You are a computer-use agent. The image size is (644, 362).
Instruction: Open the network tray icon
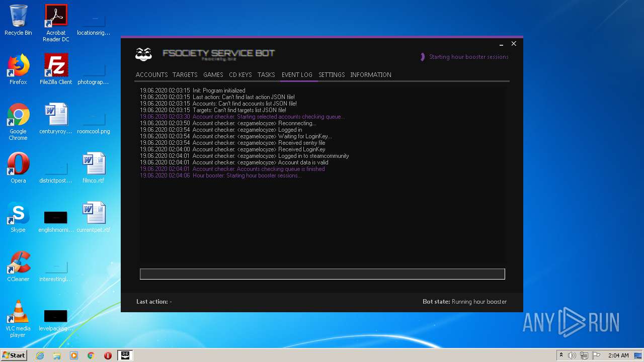point(584,355)
